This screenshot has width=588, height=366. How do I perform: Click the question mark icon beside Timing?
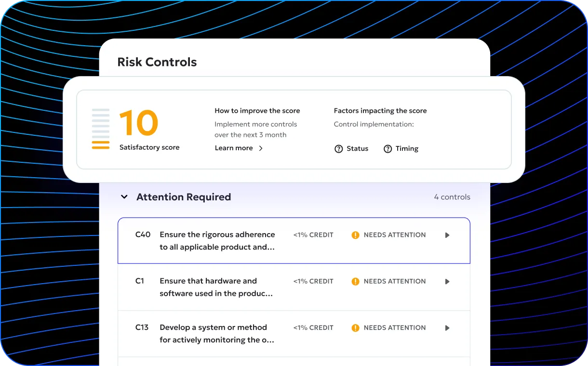point(388,149)
